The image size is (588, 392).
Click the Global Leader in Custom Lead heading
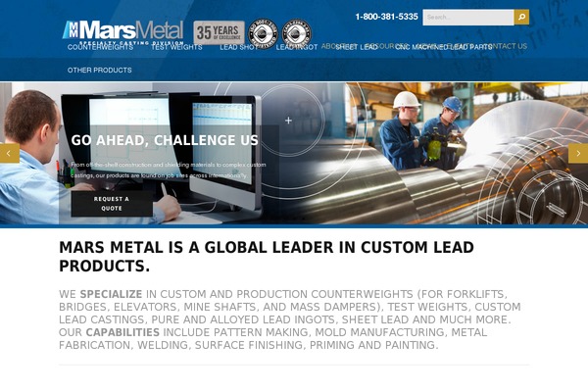coord(267,257)
